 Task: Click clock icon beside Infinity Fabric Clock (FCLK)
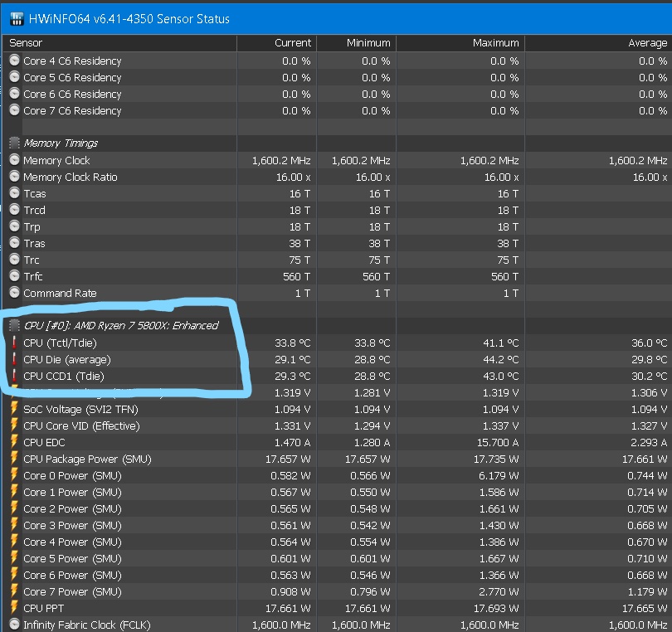coord(15,625)
